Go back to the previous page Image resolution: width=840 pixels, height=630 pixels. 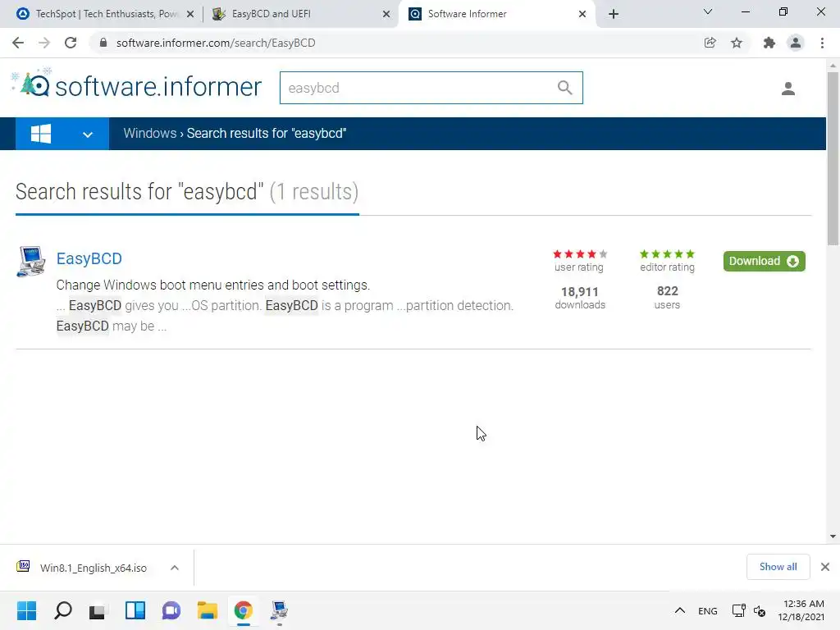click(18, 43)
